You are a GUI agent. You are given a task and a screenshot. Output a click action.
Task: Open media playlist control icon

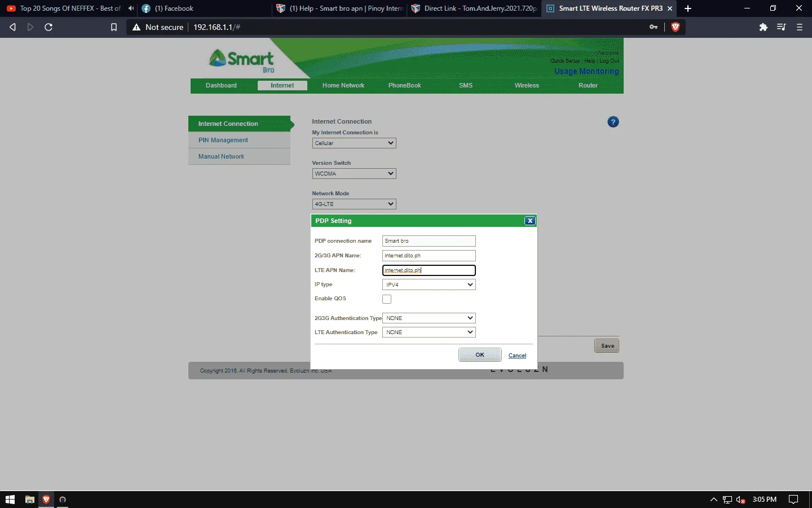[x=781, y=27]
